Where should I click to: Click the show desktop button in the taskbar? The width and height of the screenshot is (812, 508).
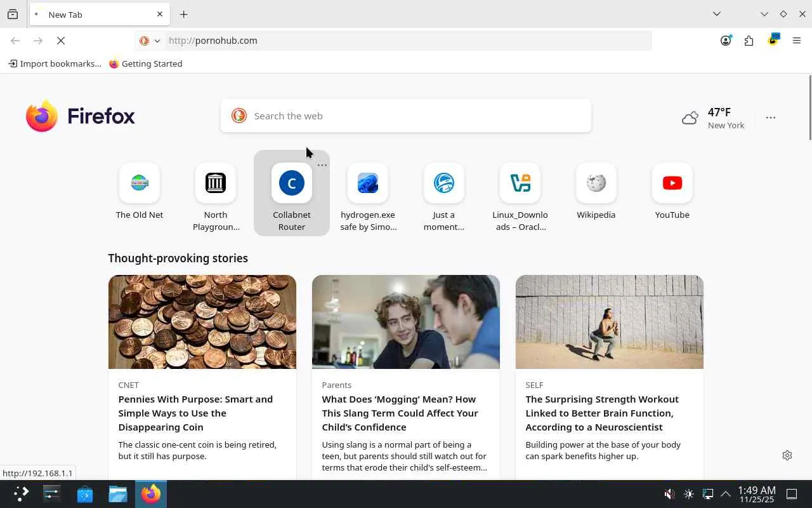pos(792,494)
